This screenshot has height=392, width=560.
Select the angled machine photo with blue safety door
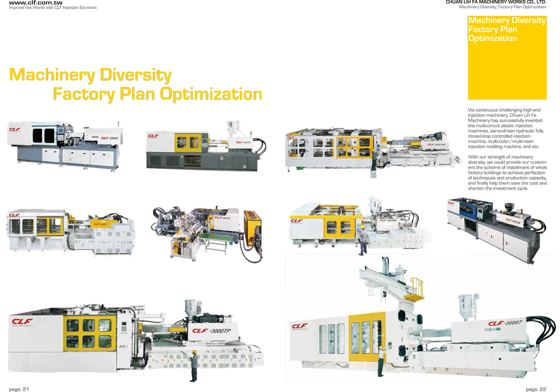[x=497, y=231]
